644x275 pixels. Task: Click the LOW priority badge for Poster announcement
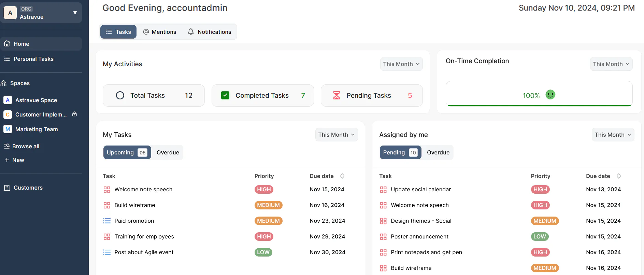click(x=540, y=236)
